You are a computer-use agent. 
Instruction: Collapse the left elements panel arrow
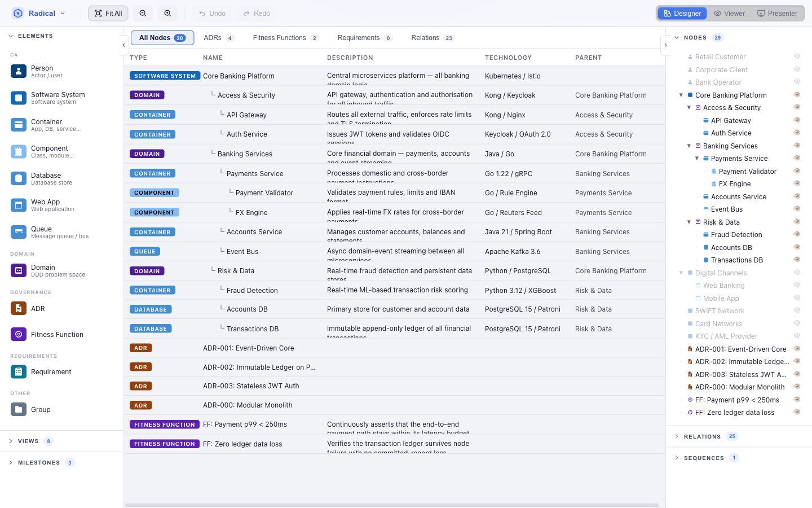pyautogui.click(x=124, y=45)
